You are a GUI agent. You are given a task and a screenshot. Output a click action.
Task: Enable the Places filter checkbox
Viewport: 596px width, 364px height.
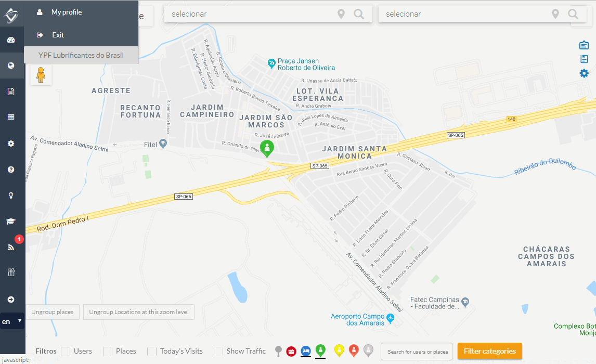tap(108, 352)
